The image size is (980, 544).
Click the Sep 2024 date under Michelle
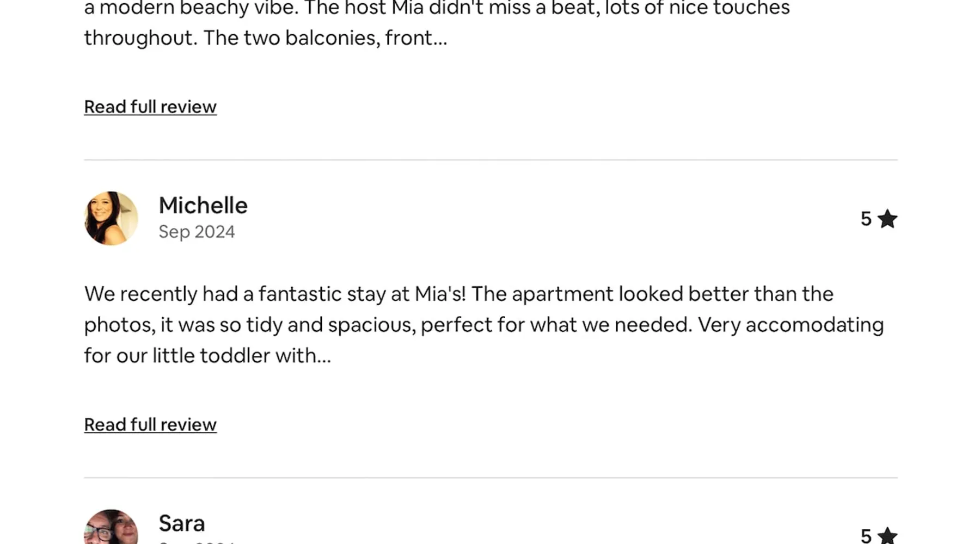197,232
